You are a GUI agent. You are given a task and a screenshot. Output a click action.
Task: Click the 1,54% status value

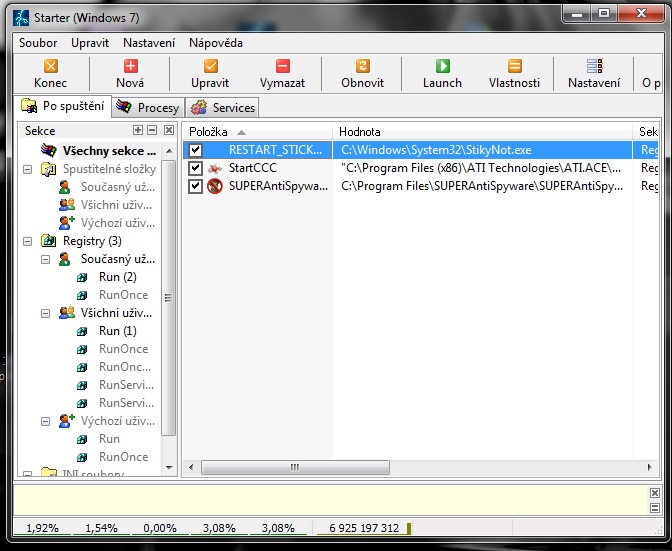tap(101, 528)
